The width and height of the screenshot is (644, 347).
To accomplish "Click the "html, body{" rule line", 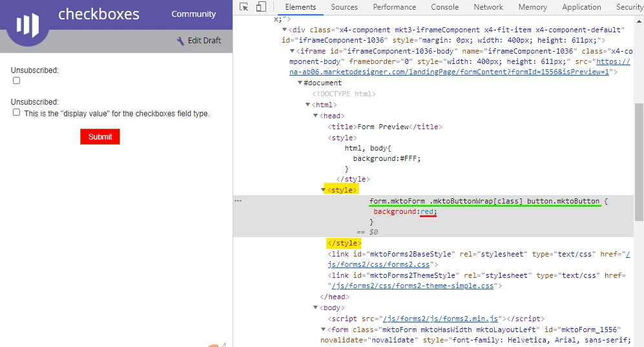I will [x=368, y=148].
